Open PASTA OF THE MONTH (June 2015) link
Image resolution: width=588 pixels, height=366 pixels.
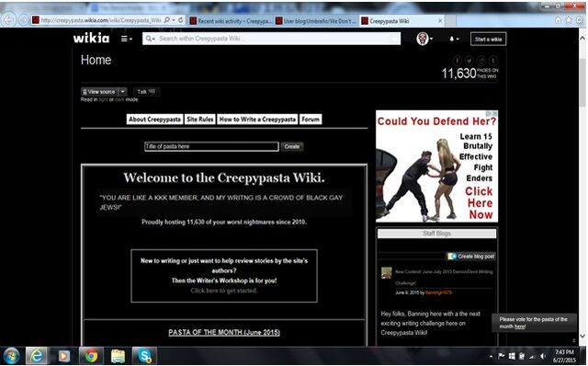(224, 333)
